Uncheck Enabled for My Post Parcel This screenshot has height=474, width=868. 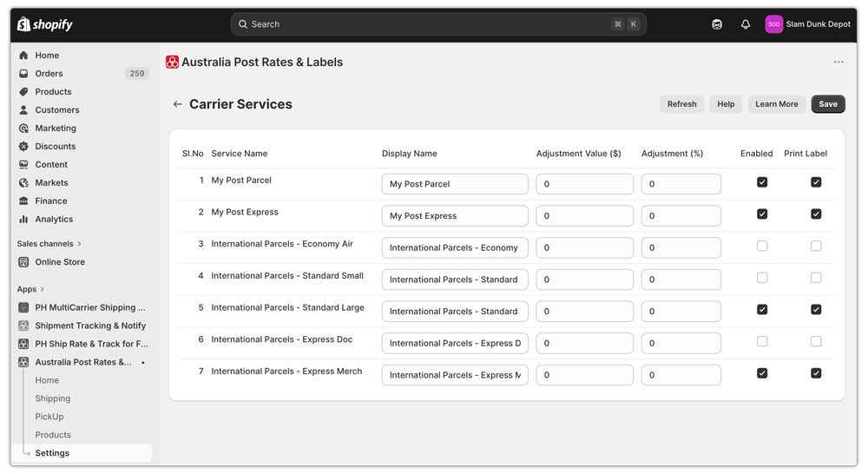tap(762, 182)
